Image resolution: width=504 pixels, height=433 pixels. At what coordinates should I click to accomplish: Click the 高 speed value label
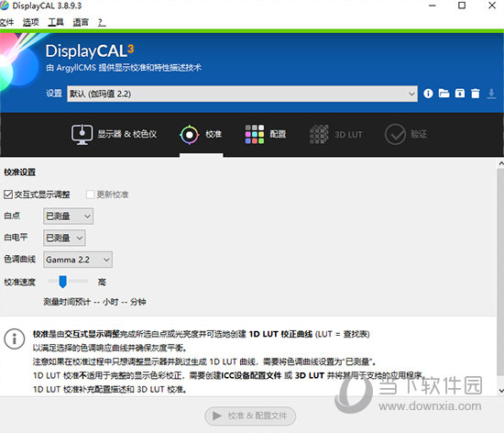pos(102,283)
